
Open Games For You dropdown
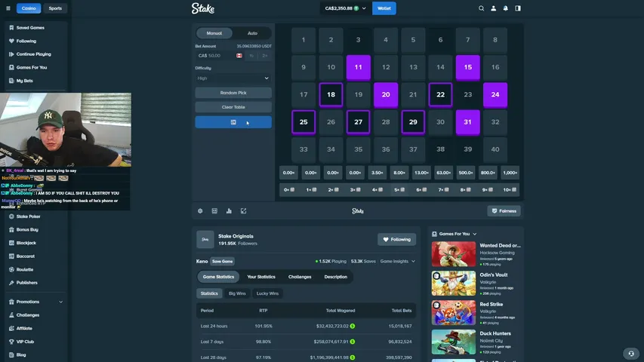click(x=454, y=234)
